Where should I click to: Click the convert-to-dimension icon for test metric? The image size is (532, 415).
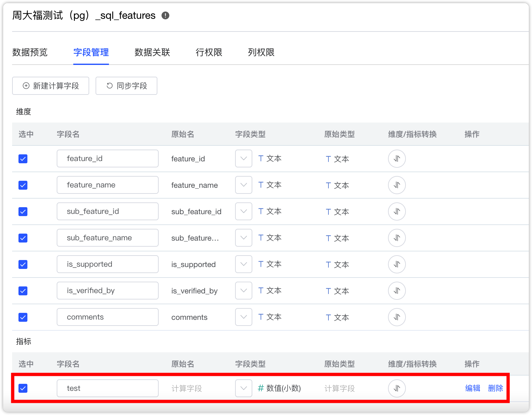(397, 388)
